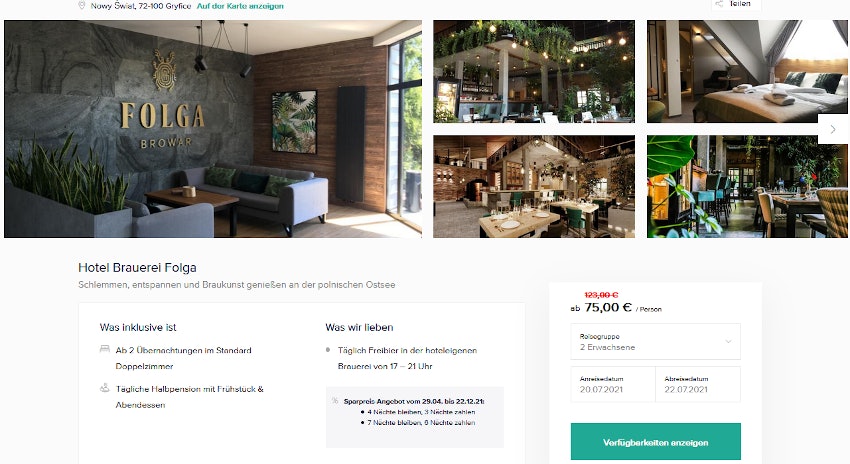
Task: Expand the Reisegruppe dropdown chevron
Action: point(728,341)
